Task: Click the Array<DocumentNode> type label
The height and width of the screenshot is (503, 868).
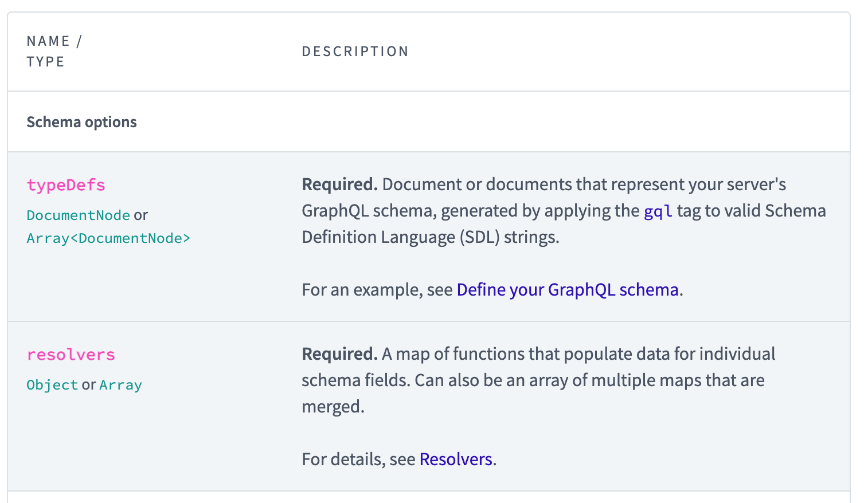Action: pos(108,238)
